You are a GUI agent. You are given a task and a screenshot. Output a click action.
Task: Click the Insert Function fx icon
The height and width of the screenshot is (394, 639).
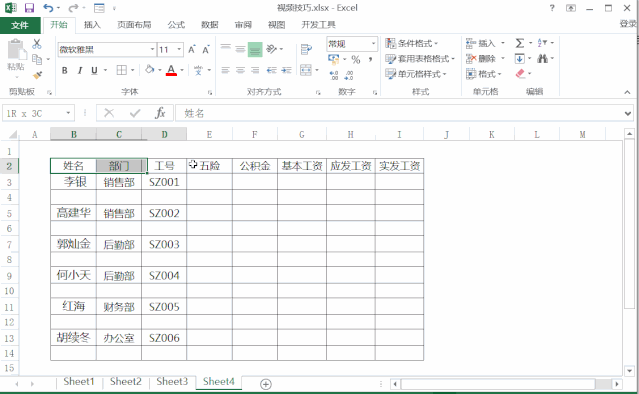pos(160,113)
